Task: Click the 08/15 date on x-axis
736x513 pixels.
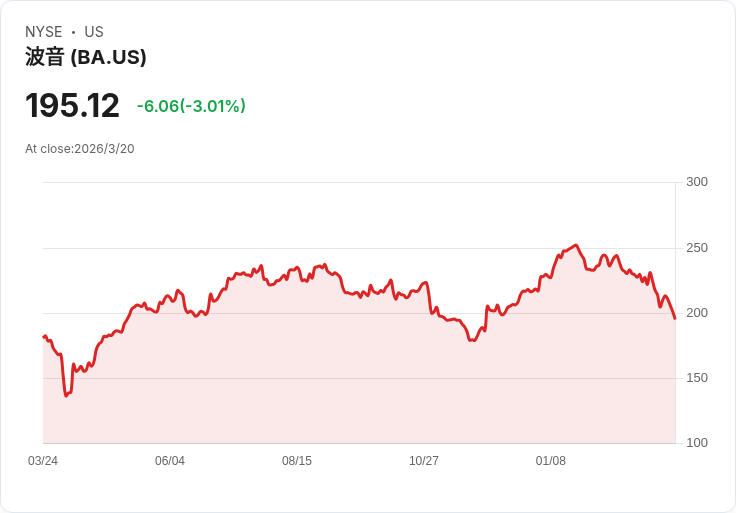Action: (297, 461)
